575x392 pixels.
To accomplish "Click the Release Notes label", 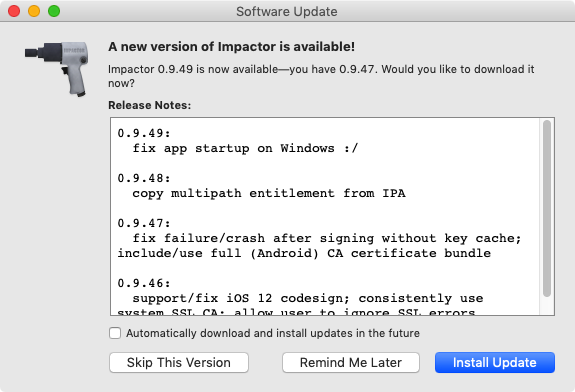I will [150, 105].
